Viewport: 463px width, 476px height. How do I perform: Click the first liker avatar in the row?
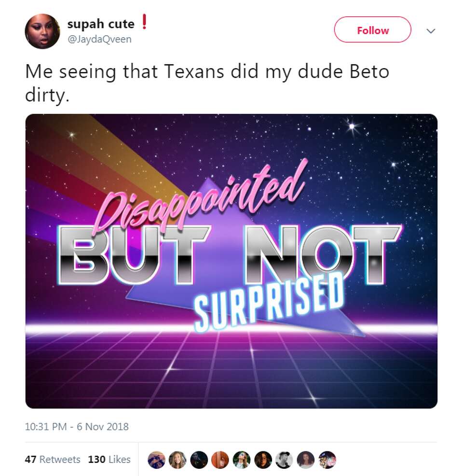tap(156, 460)
